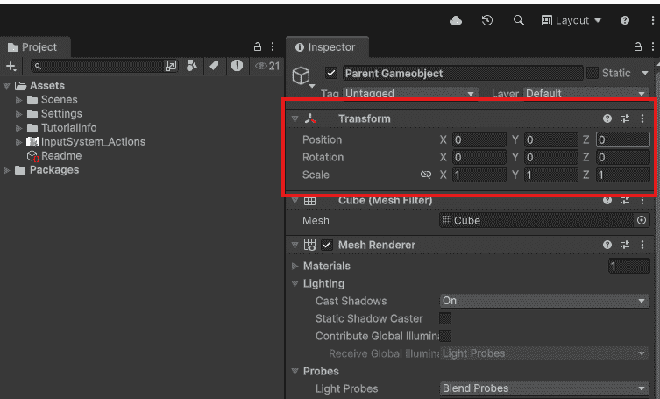Click the Search by Label tag icon
Screen dimensions: 660x399
(214, 66)
